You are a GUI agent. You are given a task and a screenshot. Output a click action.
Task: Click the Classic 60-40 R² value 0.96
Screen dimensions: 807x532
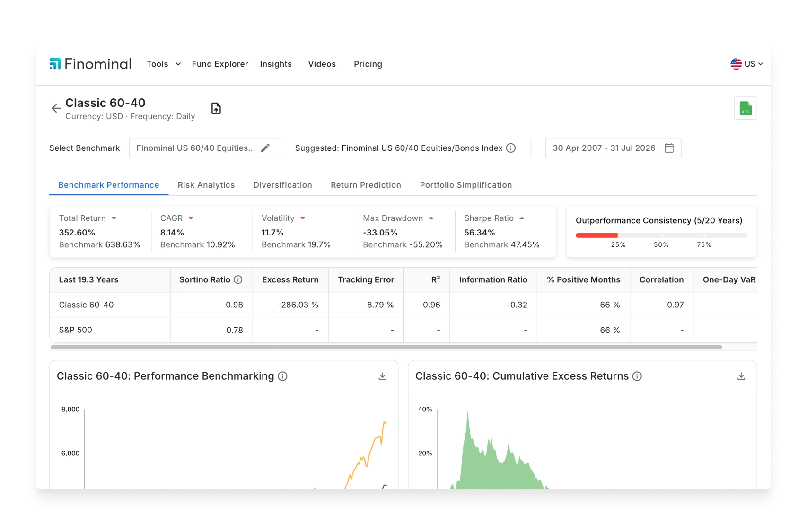(x=431, y=305)
